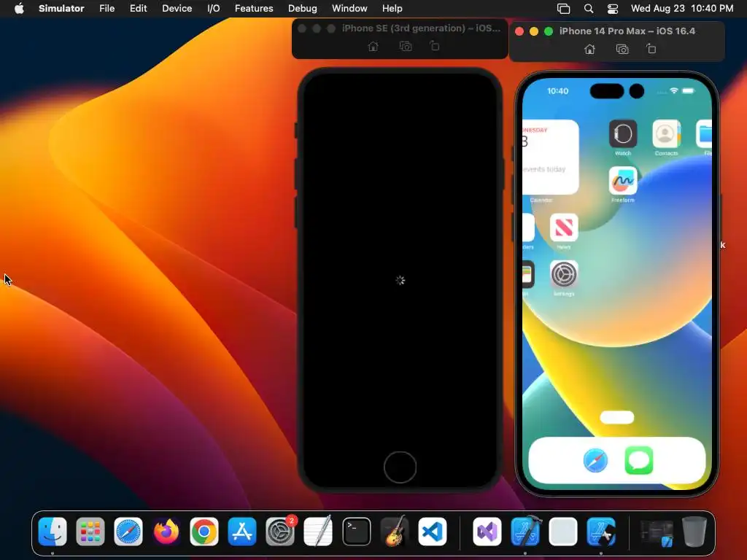Launch Visual Studio Code from the Dock
This screenshot has height=560, width=747.
[x=433, y=531]
